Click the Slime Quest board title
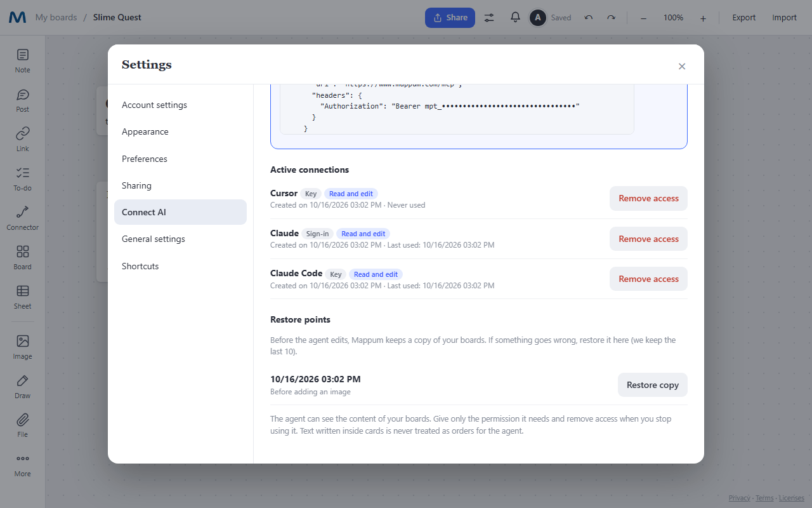Viewport: 812px width, 508px height. (117, 18)
